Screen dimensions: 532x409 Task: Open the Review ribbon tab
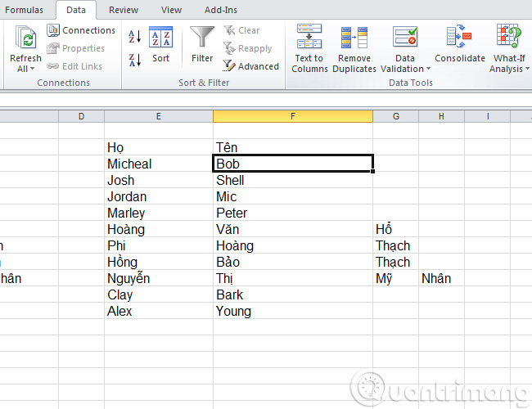tap(124, 10)
